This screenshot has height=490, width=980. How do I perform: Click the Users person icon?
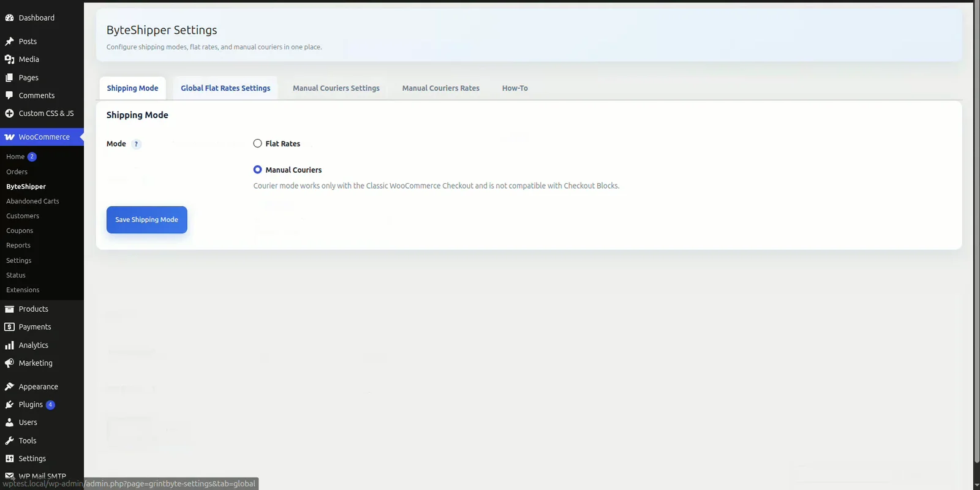click(9, 423)
